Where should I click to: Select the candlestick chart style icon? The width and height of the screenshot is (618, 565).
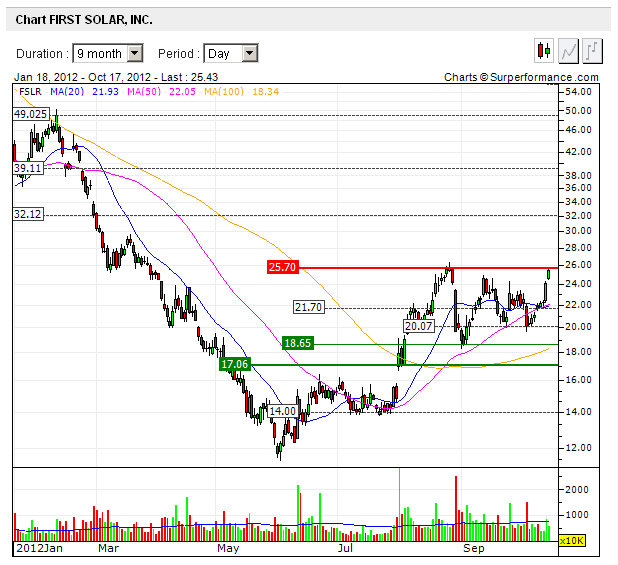click(544, 50)
